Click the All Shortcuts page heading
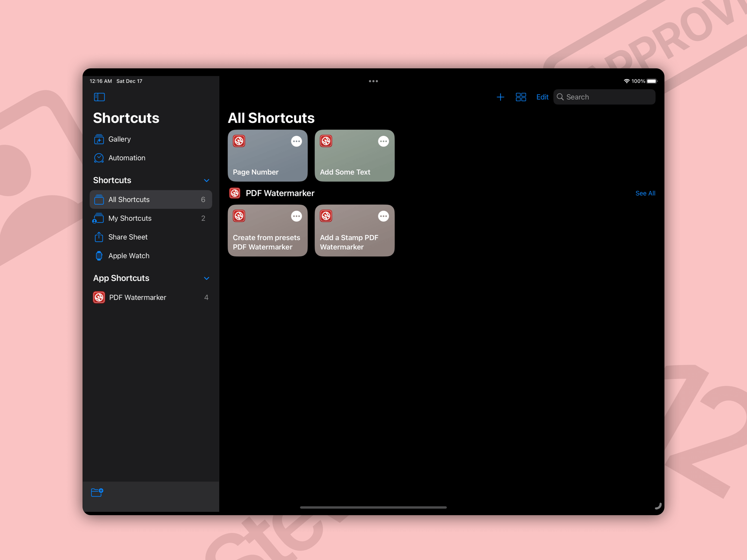 pos(271,118)
